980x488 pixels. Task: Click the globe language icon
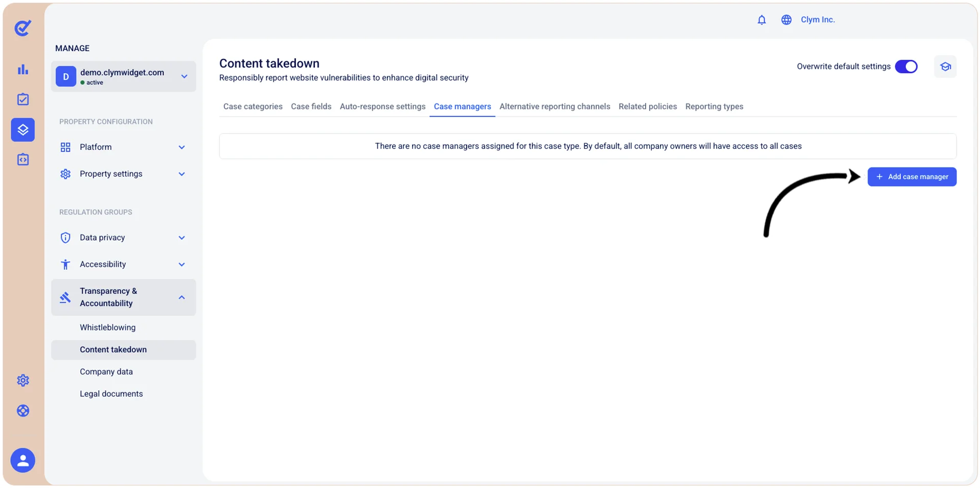point(786,20)
